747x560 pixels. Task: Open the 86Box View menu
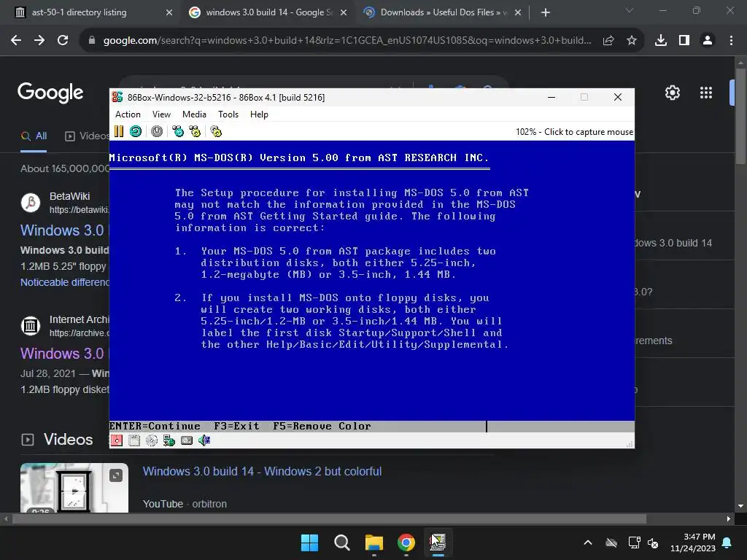click(161, 114)
